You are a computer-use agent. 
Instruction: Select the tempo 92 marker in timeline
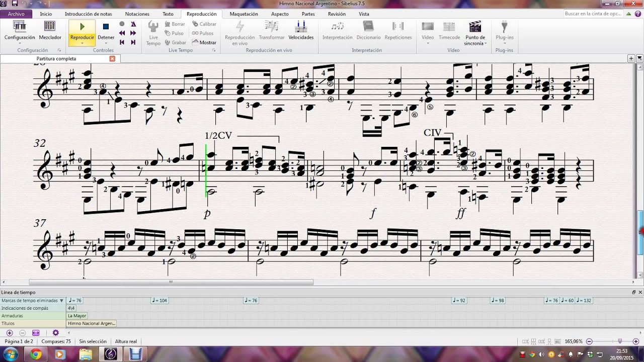tap(459, 300)
